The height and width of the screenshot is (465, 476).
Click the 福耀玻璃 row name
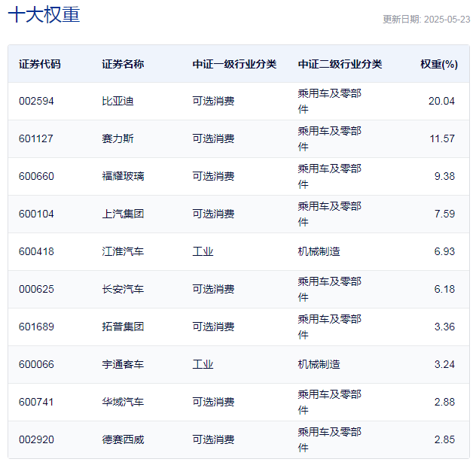123,176
